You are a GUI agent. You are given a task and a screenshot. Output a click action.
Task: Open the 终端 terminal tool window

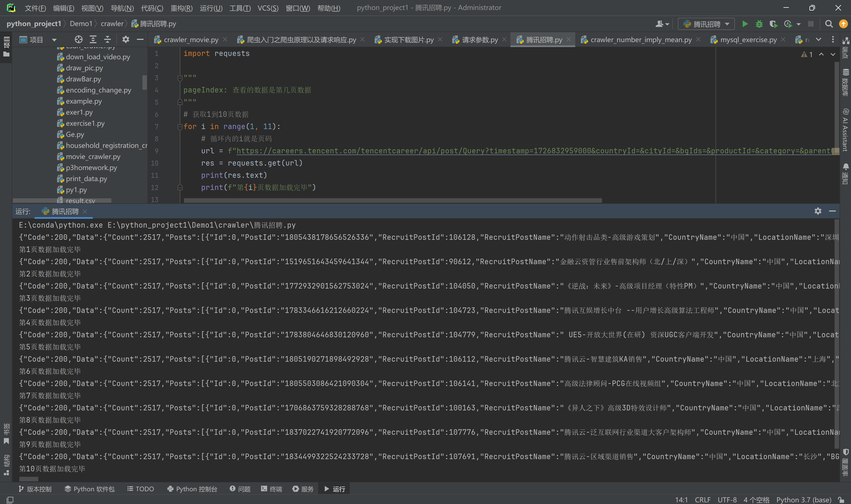click(x=272, y=489)
